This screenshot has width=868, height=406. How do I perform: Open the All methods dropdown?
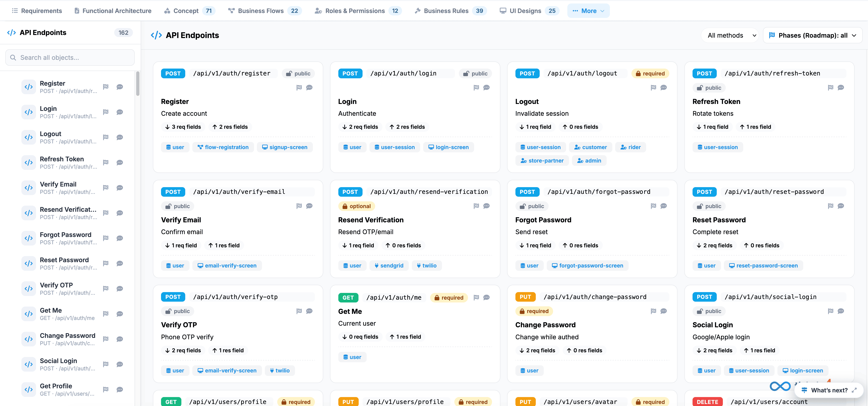[x=730, y=35]
